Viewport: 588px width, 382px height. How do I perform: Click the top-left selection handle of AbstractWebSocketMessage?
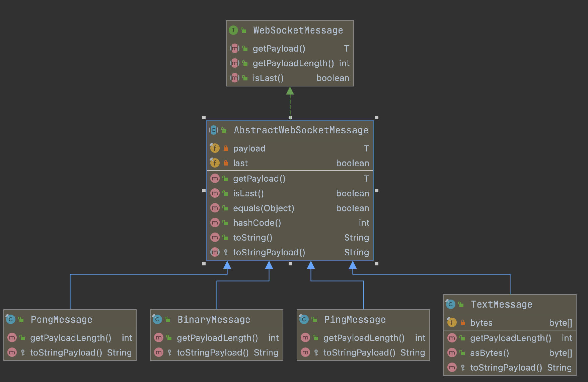point(204,118)
